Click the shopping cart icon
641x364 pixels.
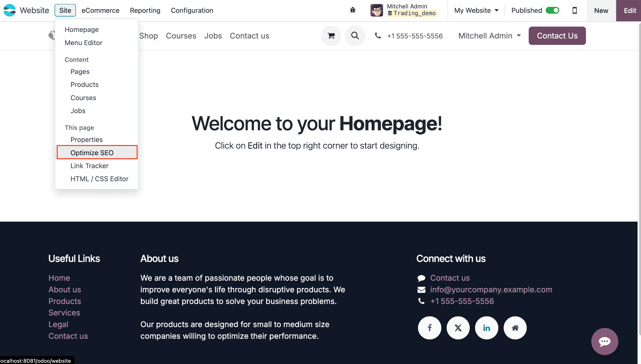(331, 36)
